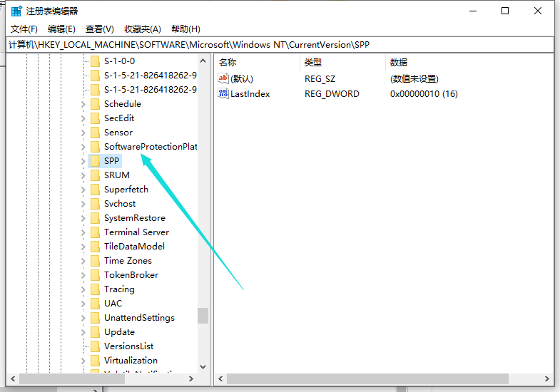Click the Registry Editor app icon in title bar
The height and width of the screenshot is (392, 560).
pyautogui.click(x=16, y=11)
